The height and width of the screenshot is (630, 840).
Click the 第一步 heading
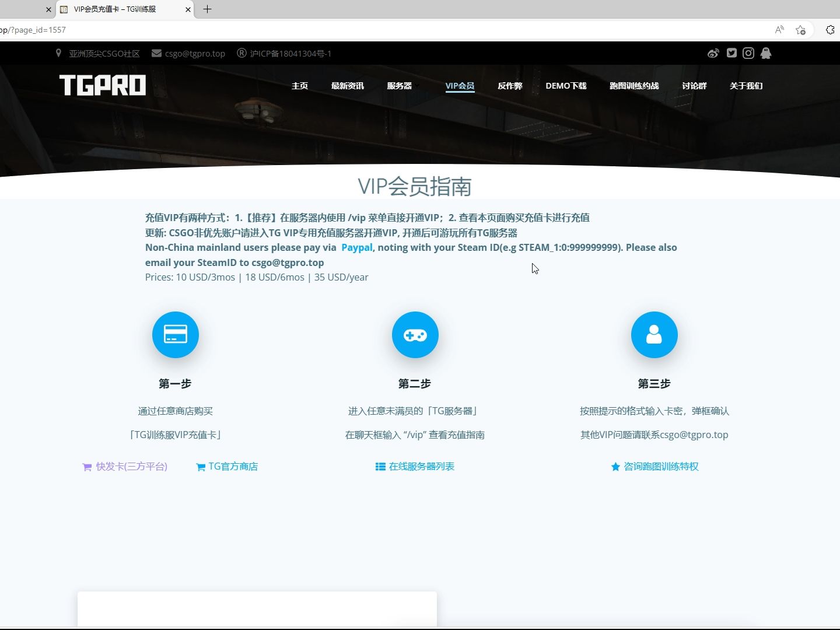(175, 384)
